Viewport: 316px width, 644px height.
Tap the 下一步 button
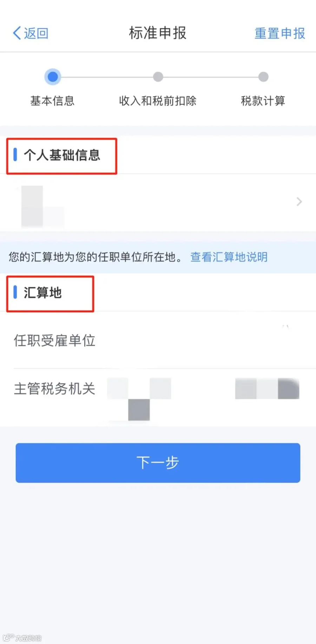pos(158,463)
